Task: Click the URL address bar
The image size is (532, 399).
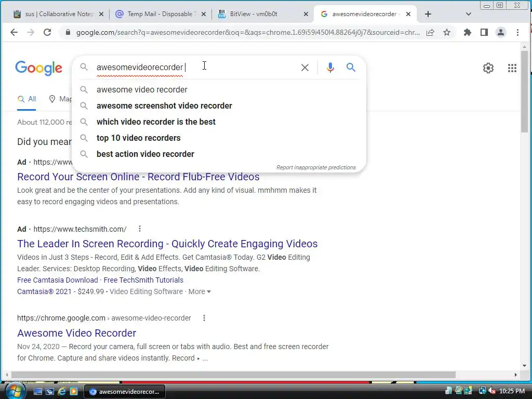Action: (248, 33)
